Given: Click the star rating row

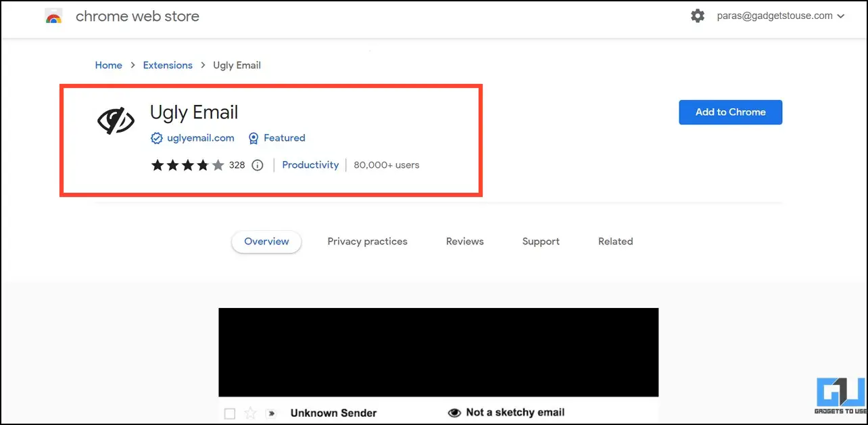Looking at the screenshot, I should pos(187,164).
